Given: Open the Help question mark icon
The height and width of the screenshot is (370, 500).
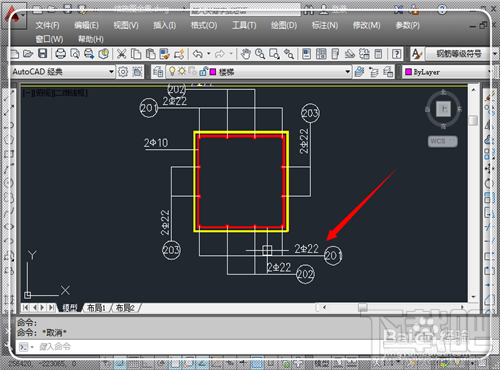Looking at the screenshot, I should [396, 54].
